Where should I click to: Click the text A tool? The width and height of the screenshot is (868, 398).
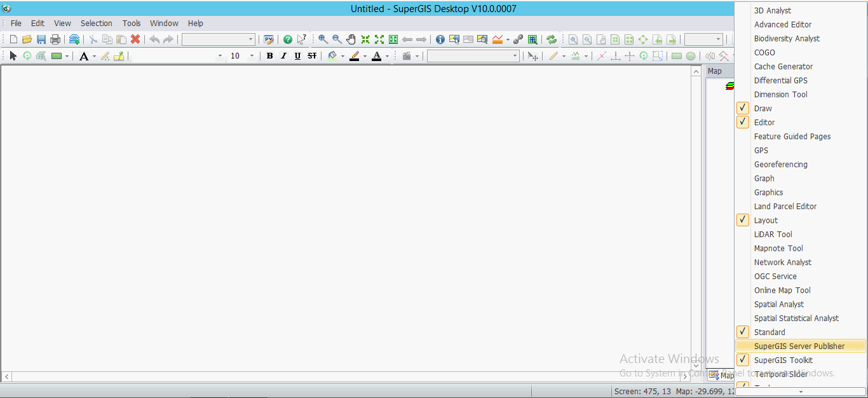tap(84, 56)
